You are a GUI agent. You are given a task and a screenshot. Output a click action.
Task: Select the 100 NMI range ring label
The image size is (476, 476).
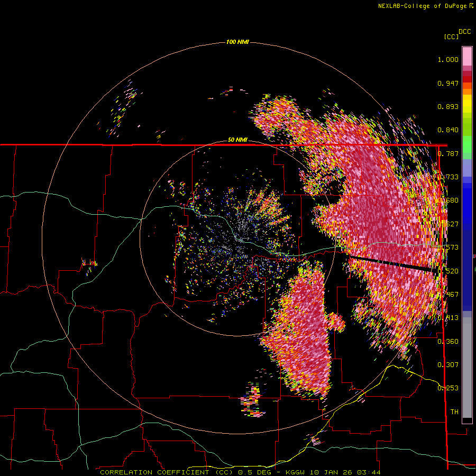point(237,42)
